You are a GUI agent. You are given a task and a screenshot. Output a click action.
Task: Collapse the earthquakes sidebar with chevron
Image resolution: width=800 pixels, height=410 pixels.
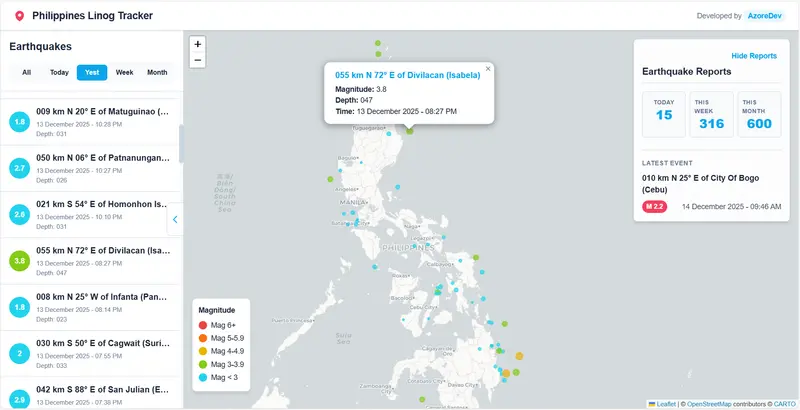point(175,219)
